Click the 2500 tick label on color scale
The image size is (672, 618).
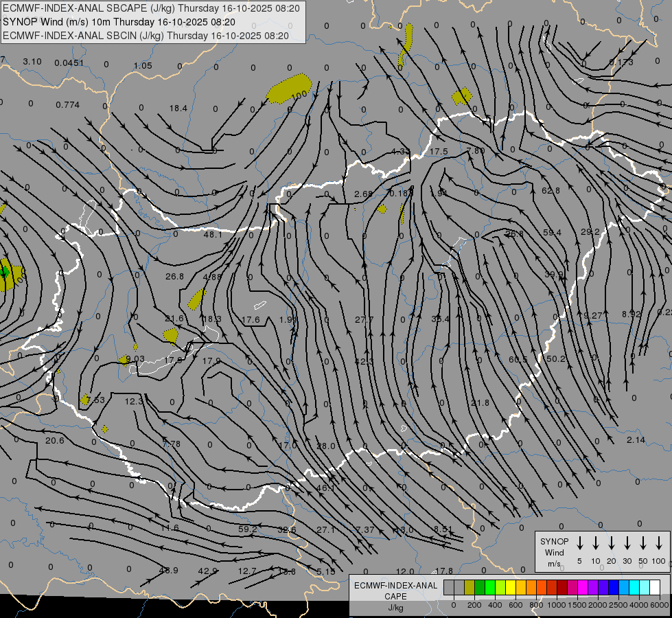[618, 605]
